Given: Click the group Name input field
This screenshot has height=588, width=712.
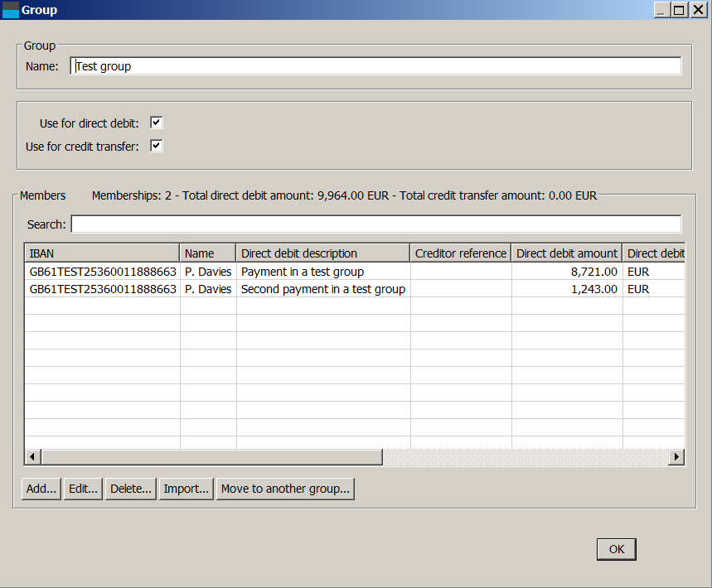Looking at the screenshot, I should (375, 66).
